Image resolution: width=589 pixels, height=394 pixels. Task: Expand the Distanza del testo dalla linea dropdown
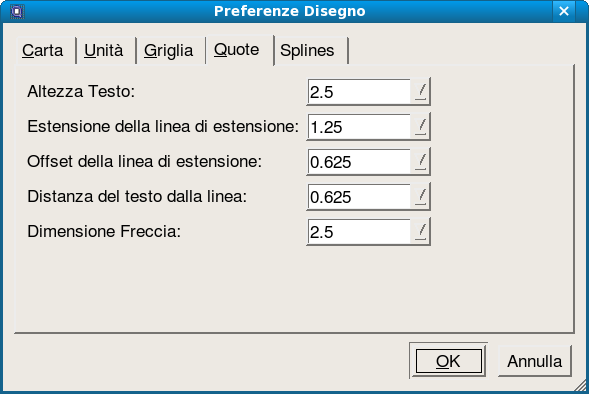coord(421,196)
